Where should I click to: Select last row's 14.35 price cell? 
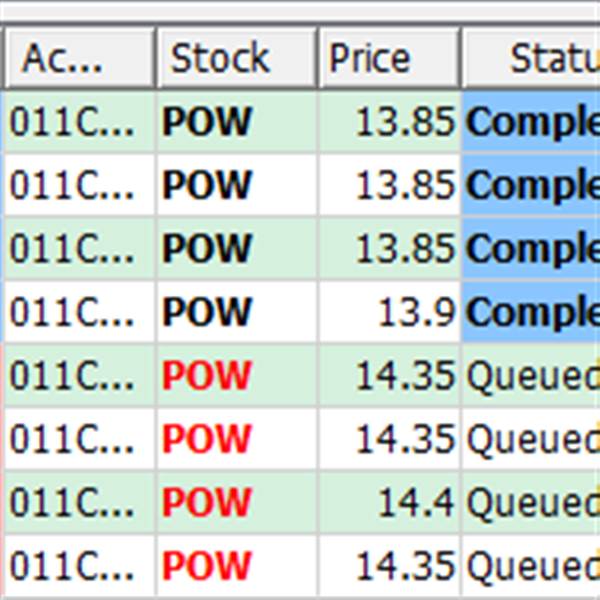click(x=389, y=566)
